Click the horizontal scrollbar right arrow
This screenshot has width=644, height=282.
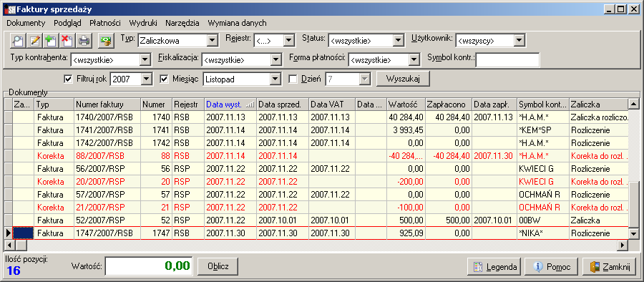[623, 245]
